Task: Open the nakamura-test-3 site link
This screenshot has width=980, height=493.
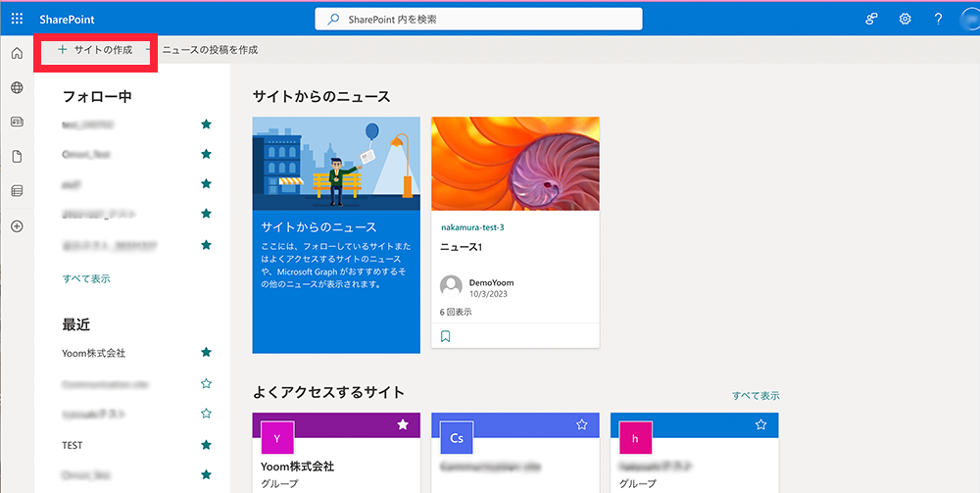Action: pos(472,226)
